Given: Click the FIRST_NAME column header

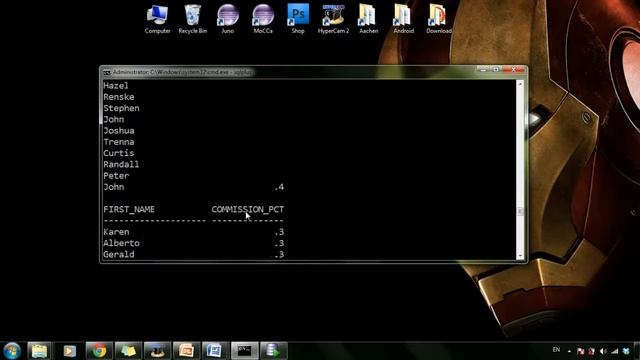Looking at the screenshot, I should [129, 209].
